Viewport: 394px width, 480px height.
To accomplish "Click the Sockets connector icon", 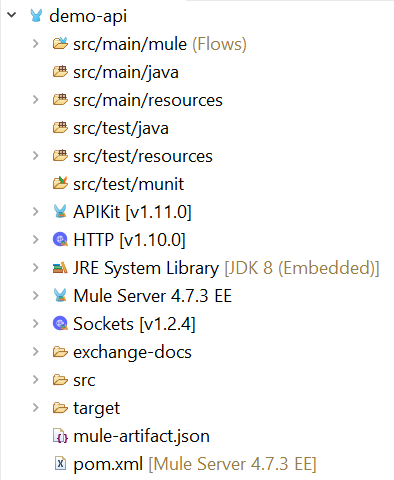I will click(x=60, y=323).
